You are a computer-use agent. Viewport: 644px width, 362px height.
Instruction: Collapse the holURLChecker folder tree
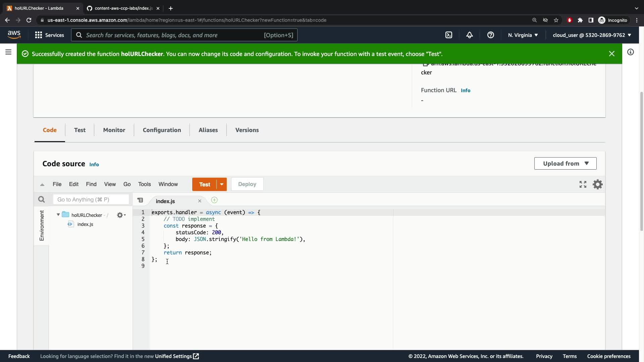tap(58, 215)
